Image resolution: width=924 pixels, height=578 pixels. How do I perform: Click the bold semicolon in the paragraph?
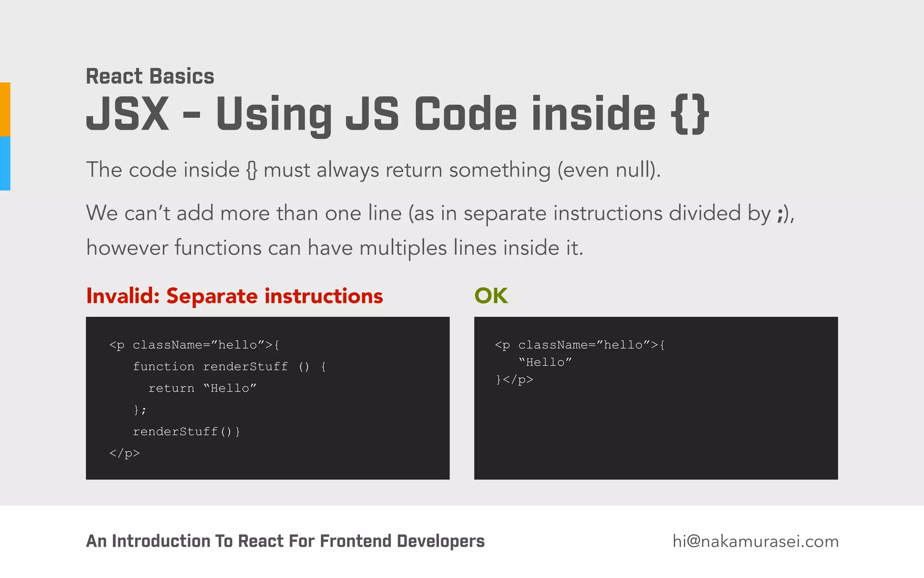[x=780, y=214]
